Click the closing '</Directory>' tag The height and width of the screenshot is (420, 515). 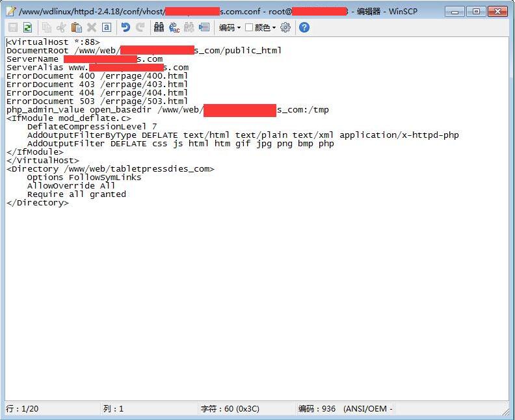click(x=38, y=203)
